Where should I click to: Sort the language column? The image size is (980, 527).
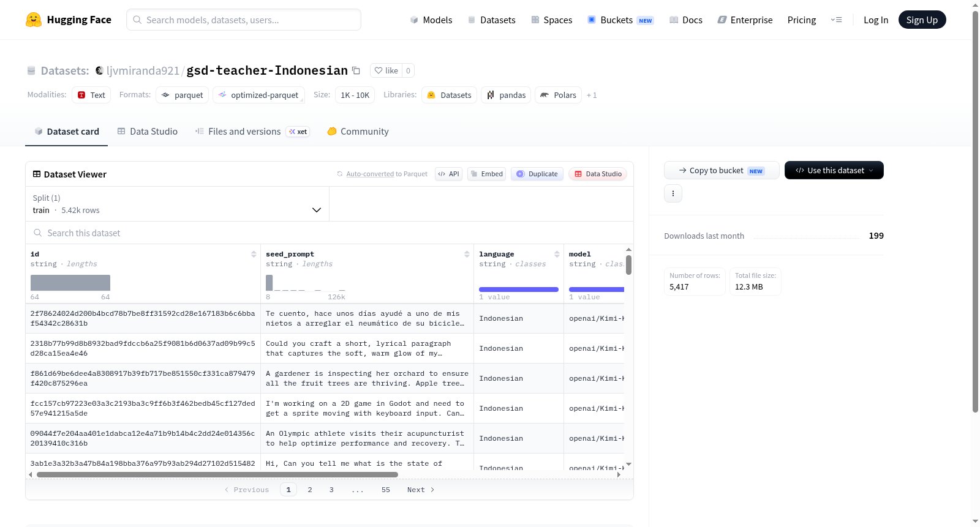click(557, 254)
